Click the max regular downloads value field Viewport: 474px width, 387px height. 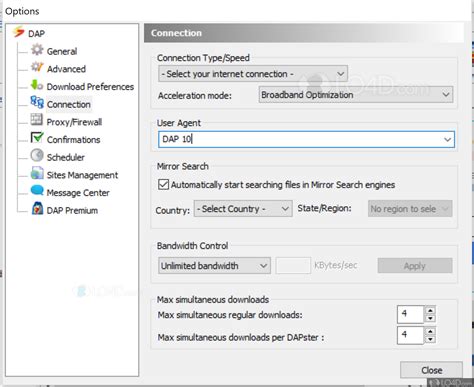click(x=410, y=314)
